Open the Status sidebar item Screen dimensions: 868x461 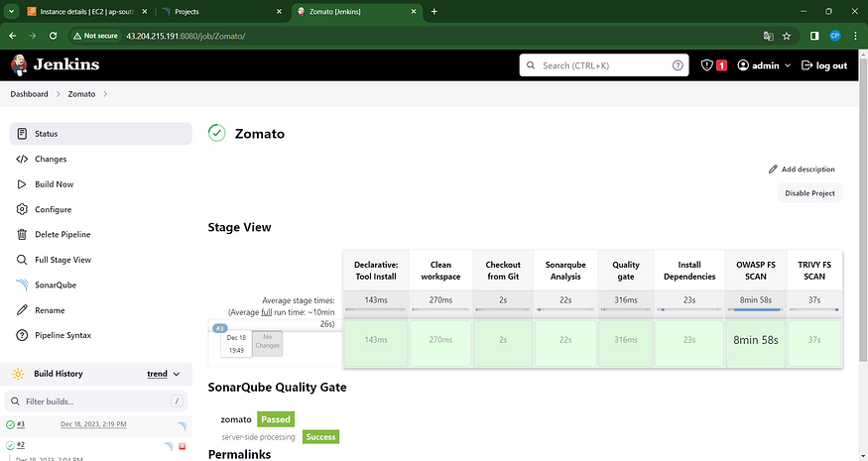tap(101, 134)
